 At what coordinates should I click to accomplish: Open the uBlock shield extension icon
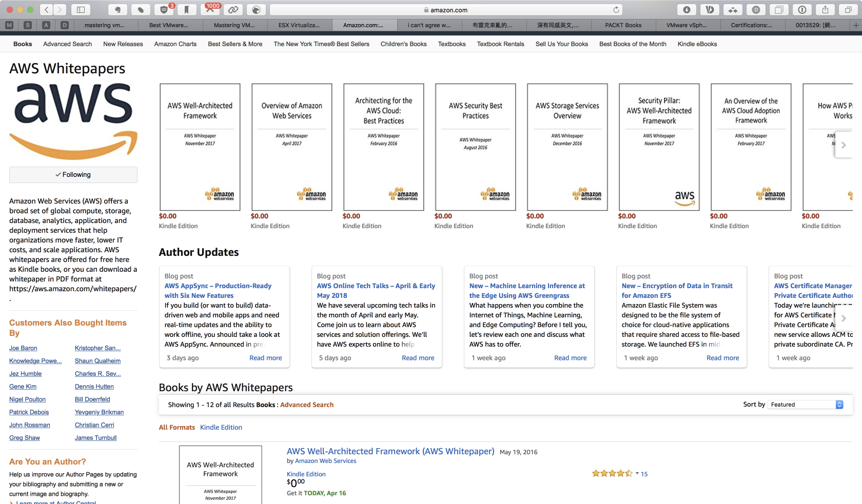point(164,10)
